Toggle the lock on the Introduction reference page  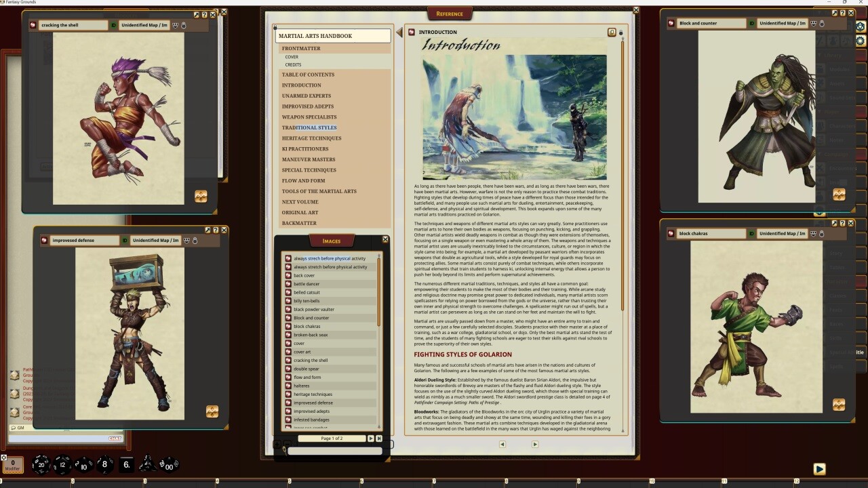(621, 33)
